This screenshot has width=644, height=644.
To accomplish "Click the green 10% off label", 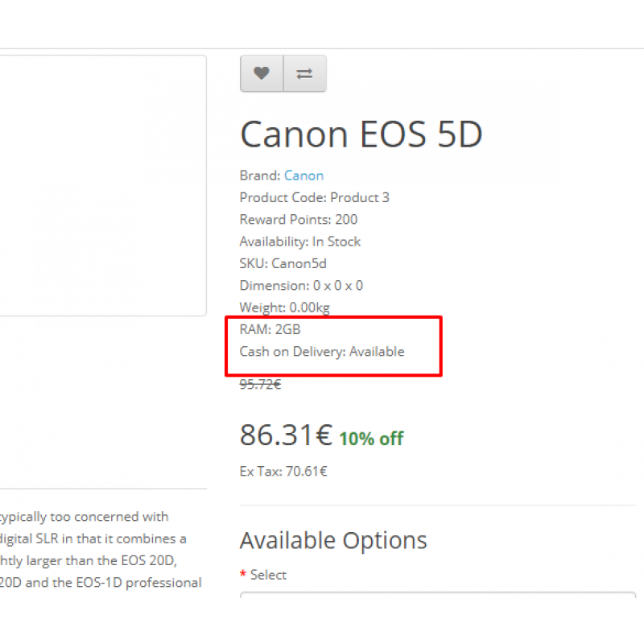I will [x=371, y=439].
